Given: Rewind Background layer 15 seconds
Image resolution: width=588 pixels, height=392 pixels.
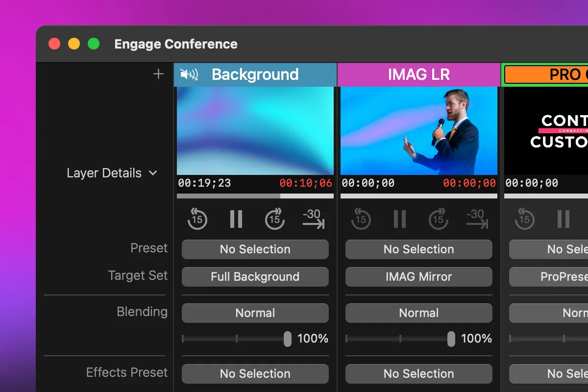Looking at the screenshot, I should tap(197, 219).
